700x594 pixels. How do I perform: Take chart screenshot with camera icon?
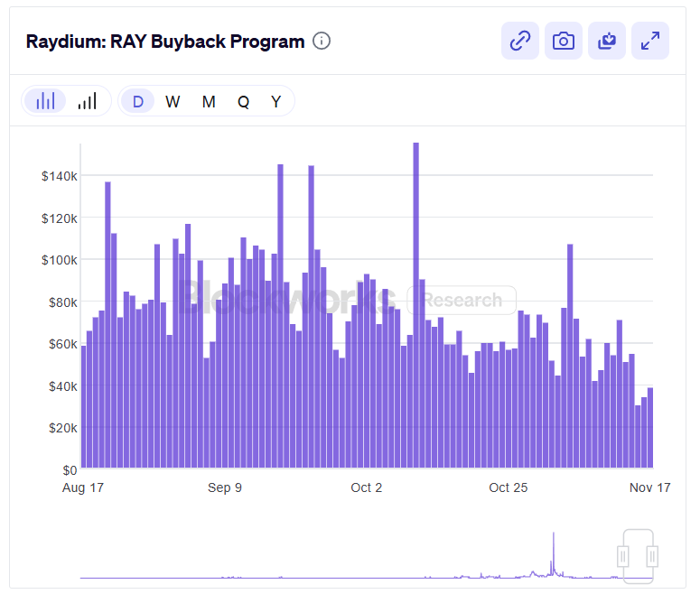tap(564, 42)
